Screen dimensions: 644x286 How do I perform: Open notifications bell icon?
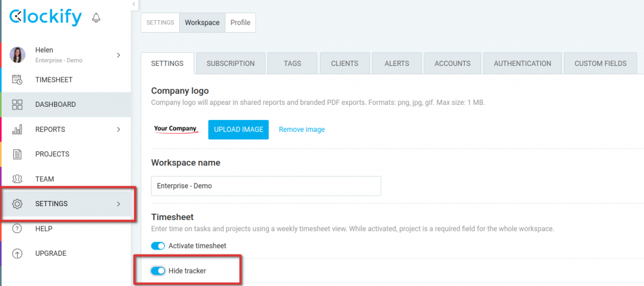click(96, 18)
